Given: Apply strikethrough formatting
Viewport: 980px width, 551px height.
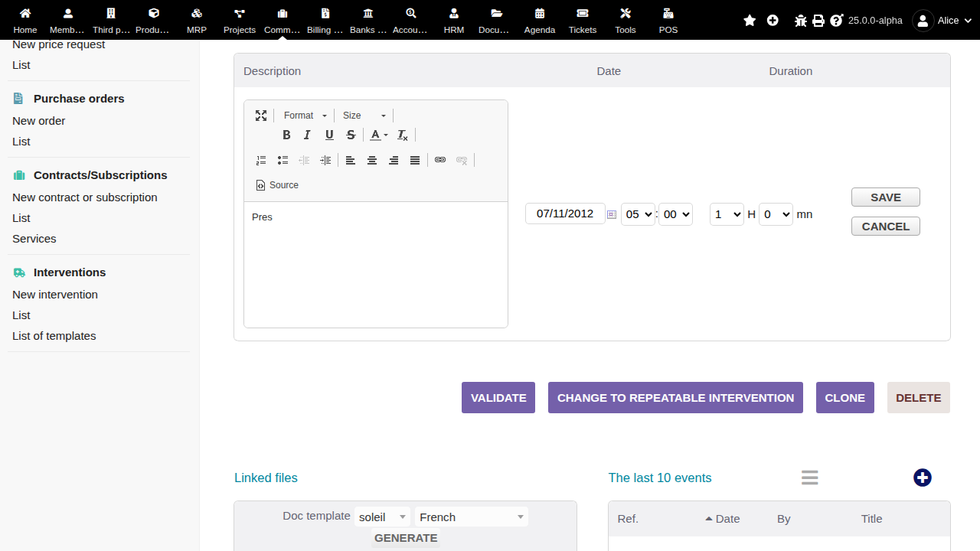Looking at the screenshot, I should coord(351,135).
